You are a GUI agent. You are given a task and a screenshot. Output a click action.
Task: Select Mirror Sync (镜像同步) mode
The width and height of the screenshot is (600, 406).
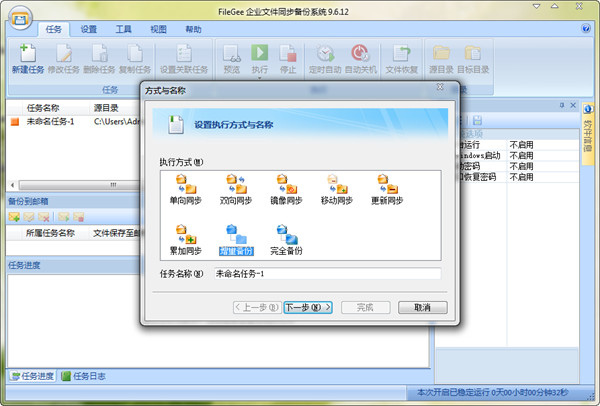click(286, 190)
